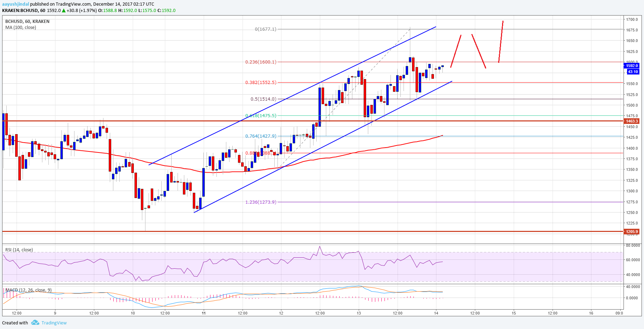Click the 0.764(1427.9) Fibonacci level label
The height and width of the screenshot is (329, 644).
(261, 136)
